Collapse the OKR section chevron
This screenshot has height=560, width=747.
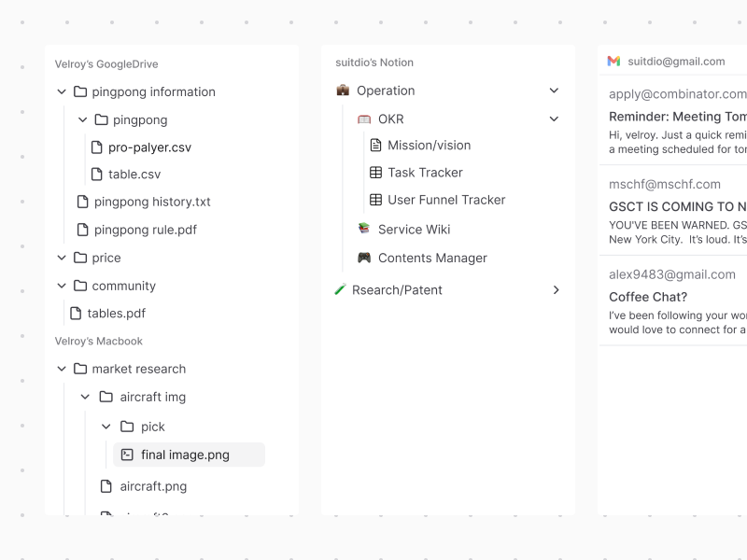[x=554, y=119]
